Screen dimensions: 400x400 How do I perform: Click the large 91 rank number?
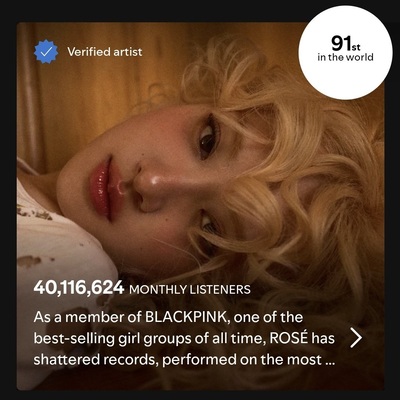(340, 43)
